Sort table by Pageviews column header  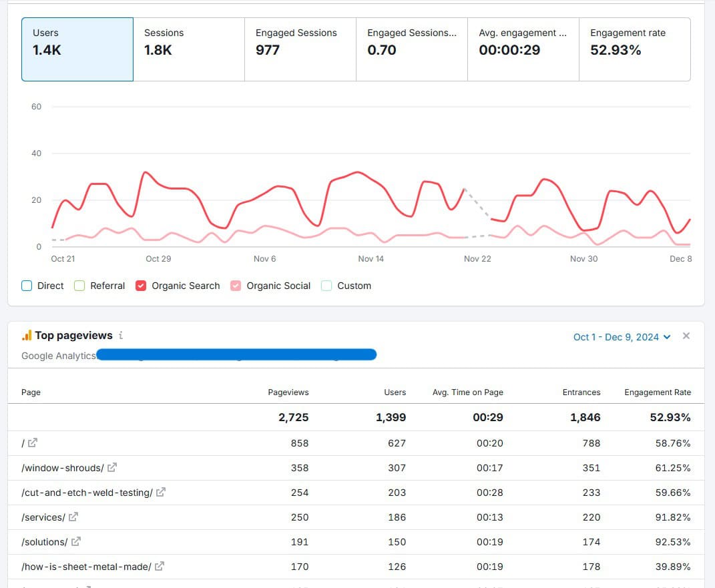288,392
